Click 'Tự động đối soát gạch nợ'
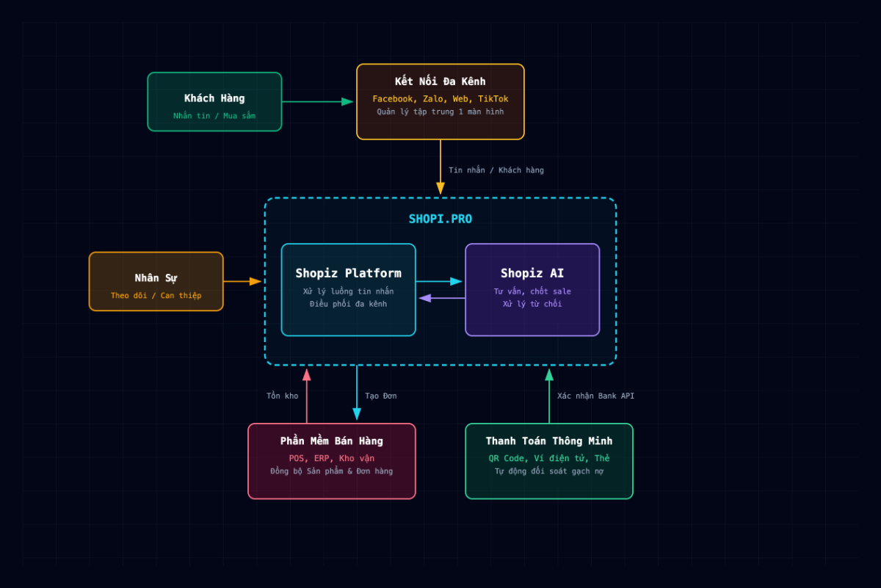The width and height of the screenshot is (881, 588). 549,471
